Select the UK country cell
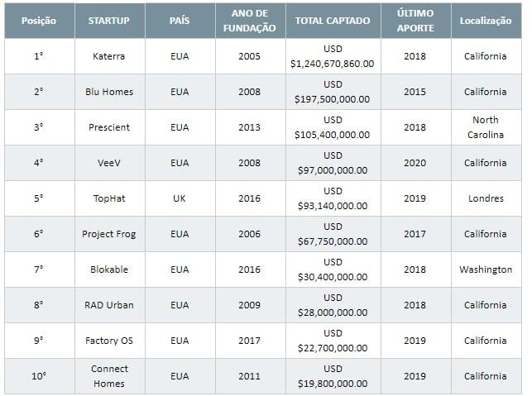This screenshot has width=532, height=396. pyautogui.click(x=180, y=198)
